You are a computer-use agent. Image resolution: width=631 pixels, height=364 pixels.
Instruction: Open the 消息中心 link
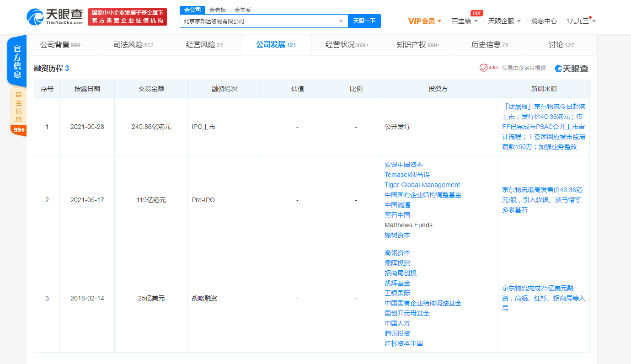(544, 21)
